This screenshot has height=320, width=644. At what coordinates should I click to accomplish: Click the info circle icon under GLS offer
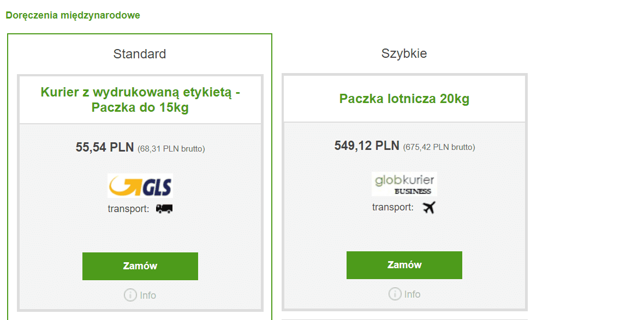click(130, 295)
